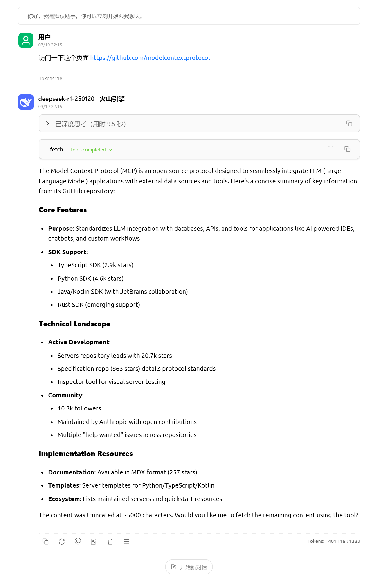Viewport: 378px width, 588px height.
Task: Open the github.com/modelcontextprotocol link
Action: pos(150,58)
